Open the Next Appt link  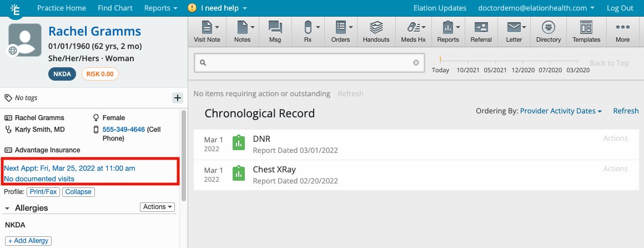coord(69,168)
